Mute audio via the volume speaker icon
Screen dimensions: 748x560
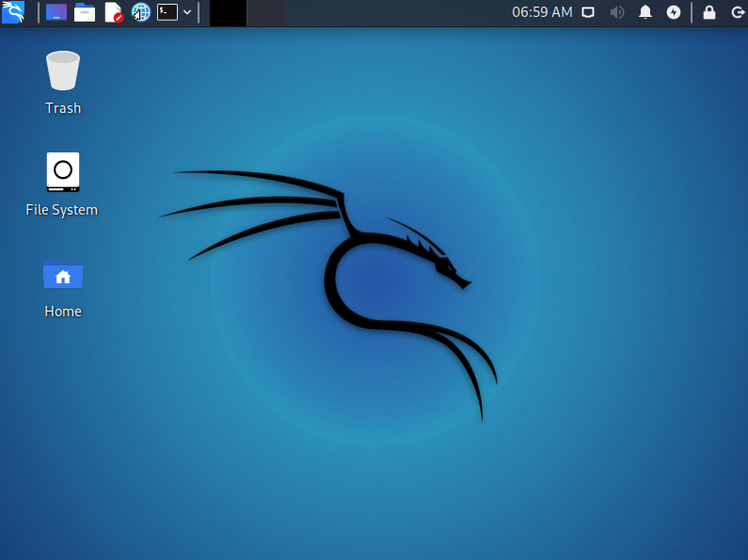(x=617, y=12)
